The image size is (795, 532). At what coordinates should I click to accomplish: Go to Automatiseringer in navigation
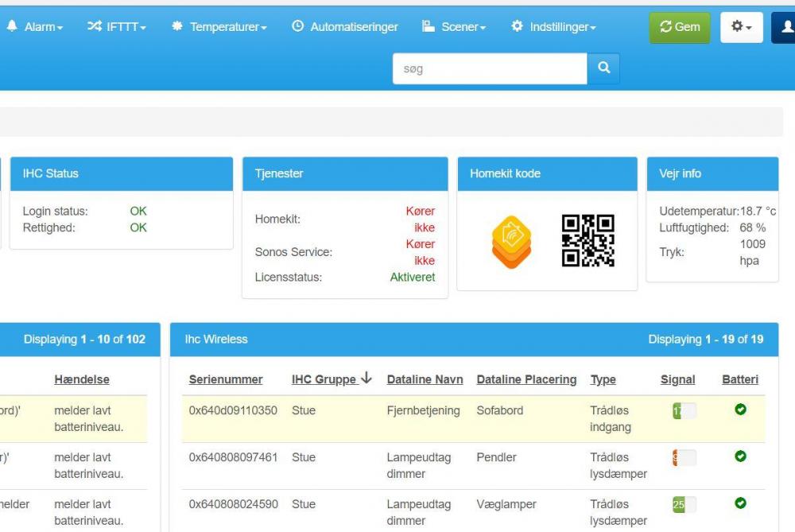(x=344, y=27)
